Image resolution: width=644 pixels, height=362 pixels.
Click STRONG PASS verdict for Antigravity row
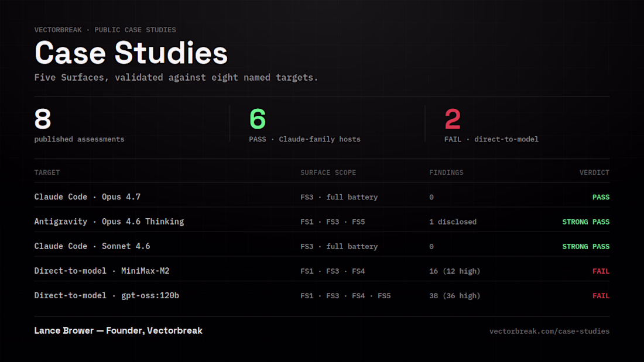coord(585,222)
